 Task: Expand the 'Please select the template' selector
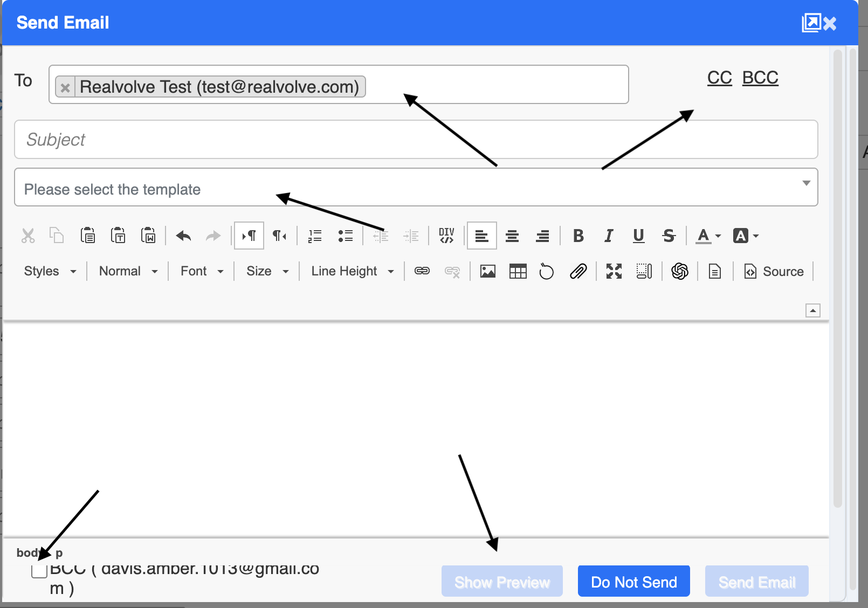(805, 187)
